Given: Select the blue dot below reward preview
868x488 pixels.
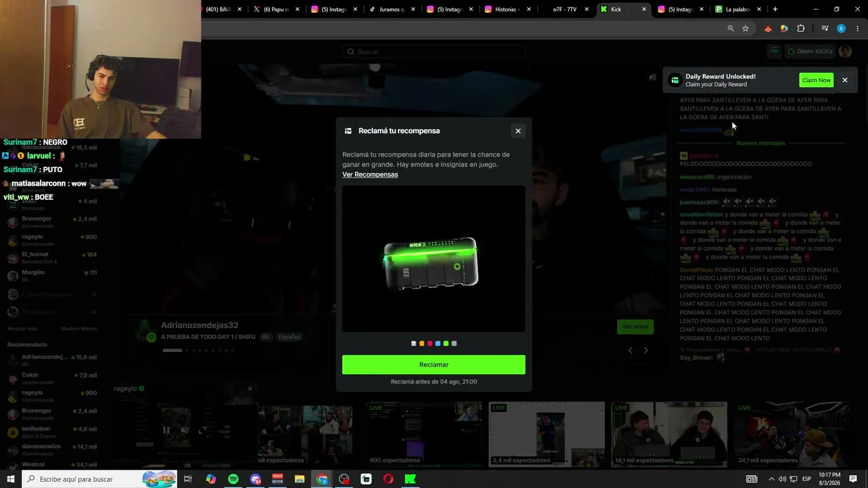Looking at the screenshot, I should tap(438, 344).
